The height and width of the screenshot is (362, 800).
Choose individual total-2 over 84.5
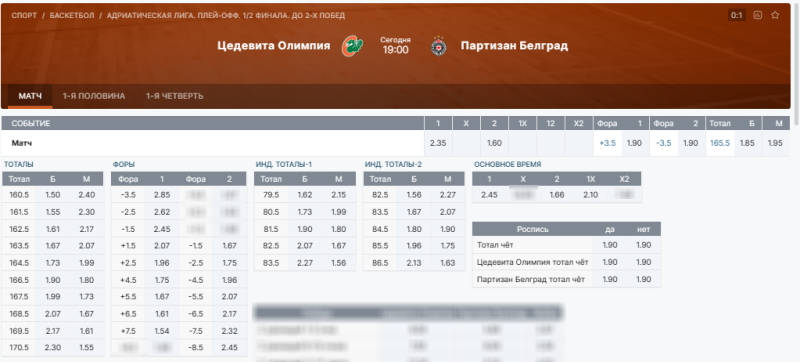414,229
